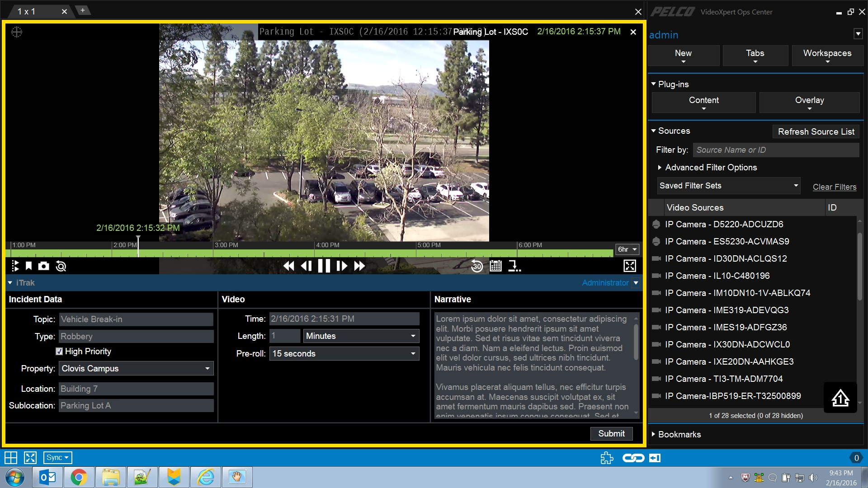
Task: Enable the High Priority checkbox
Action: click(x=59, y=351)
